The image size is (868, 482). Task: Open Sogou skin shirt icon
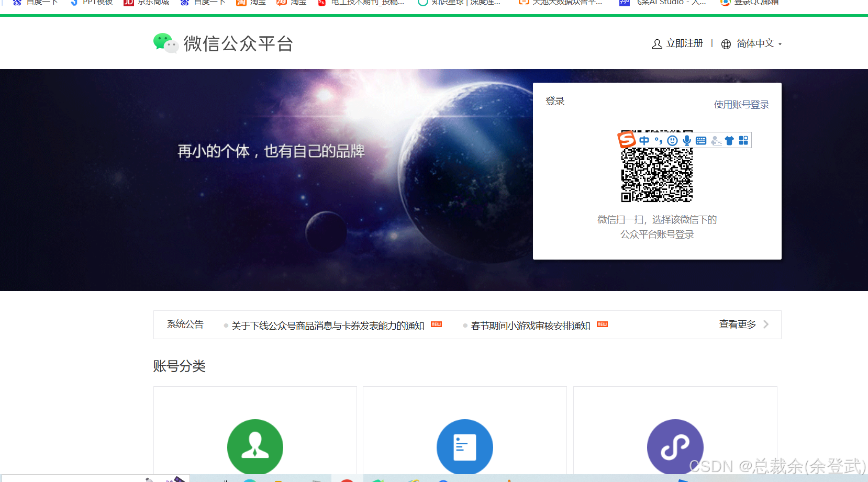coord(729,140)
